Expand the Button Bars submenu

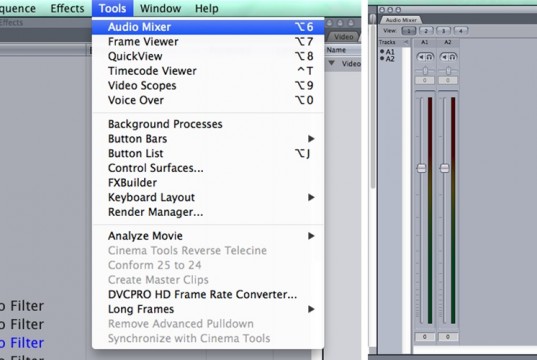click(208, 139)
